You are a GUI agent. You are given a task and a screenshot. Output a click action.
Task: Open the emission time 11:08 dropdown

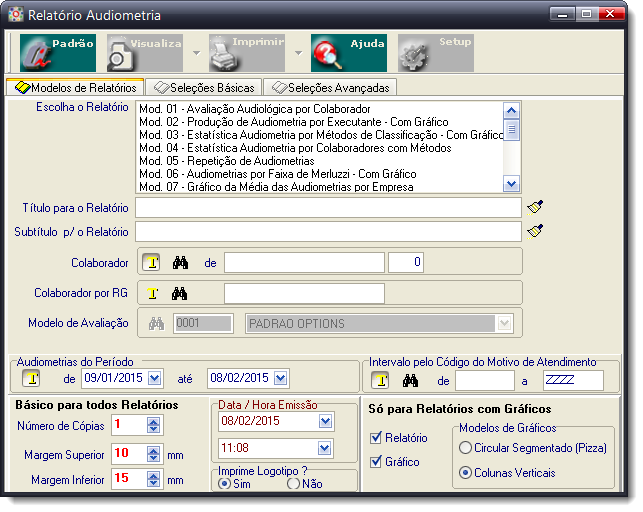click(x=324, y=448)
